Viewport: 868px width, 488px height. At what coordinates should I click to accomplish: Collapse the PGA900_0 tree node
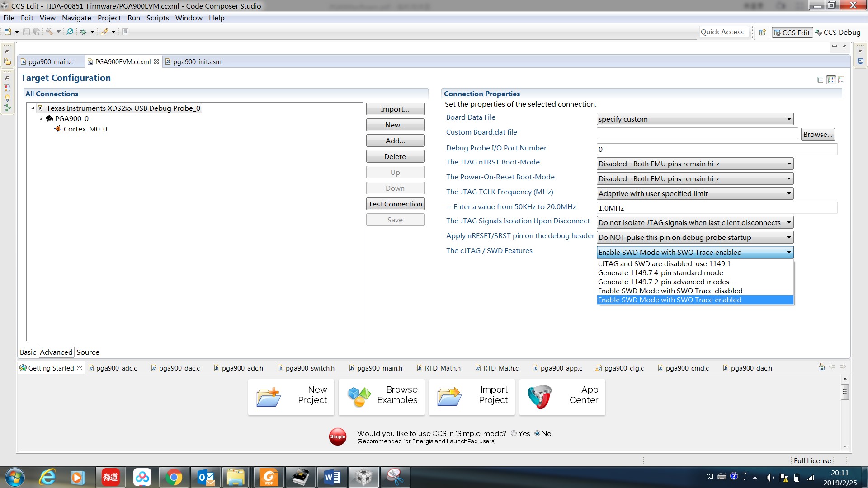pos(41,119)
